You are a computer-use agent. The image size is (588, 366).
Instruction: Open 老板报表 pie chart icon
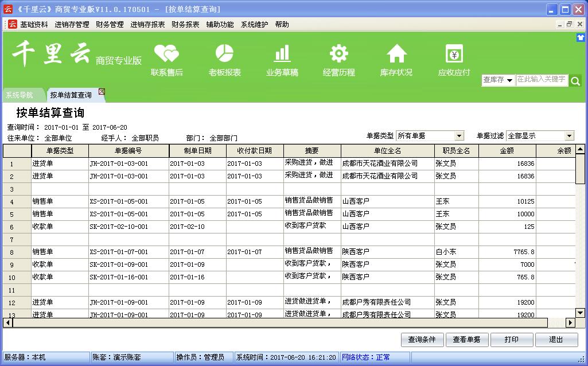[x=224, y=54]
